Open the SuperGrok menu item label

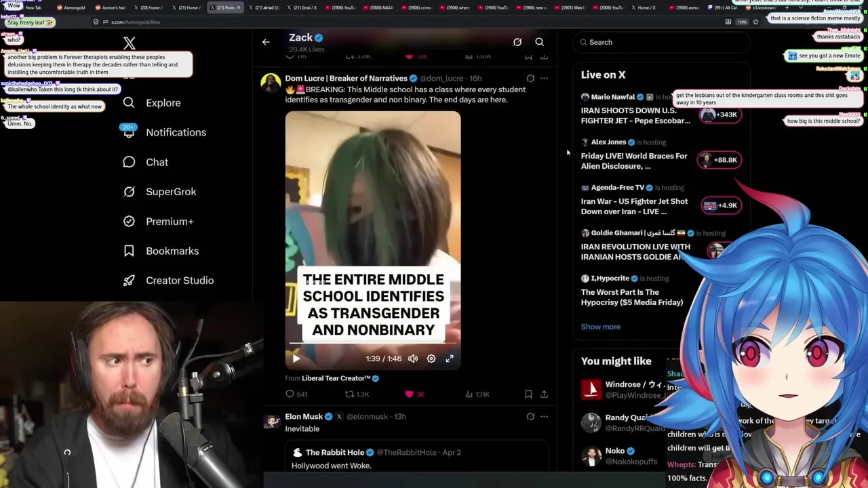(171, 191)
